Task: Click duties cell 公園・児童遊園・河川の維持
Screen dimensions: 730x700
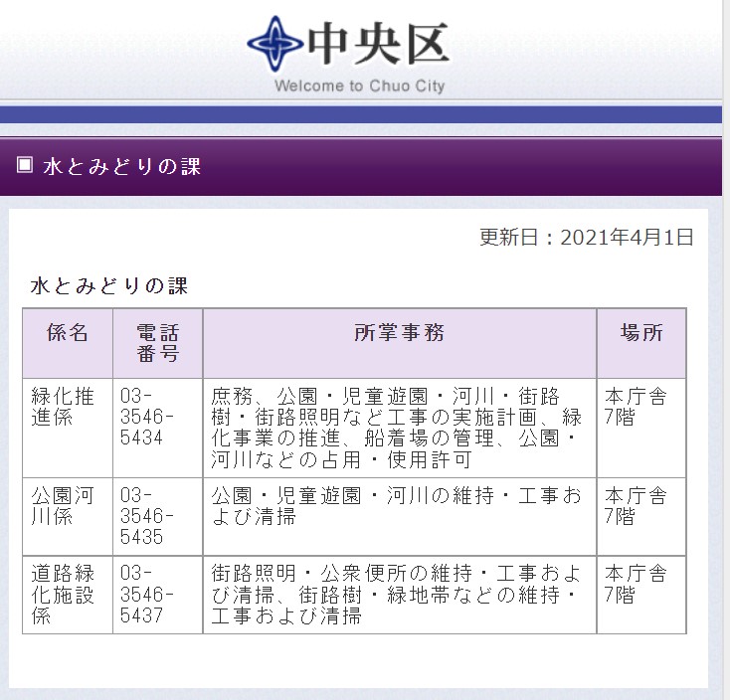Action: click(x=400, y=517)
